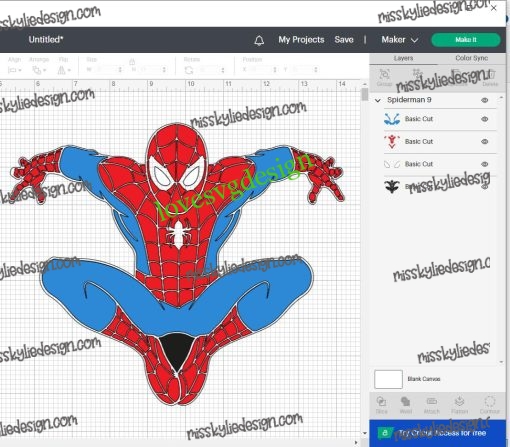Screen dimensions: 510x447
Task: Click the Untitled* project title
Action: click(46, 40)
